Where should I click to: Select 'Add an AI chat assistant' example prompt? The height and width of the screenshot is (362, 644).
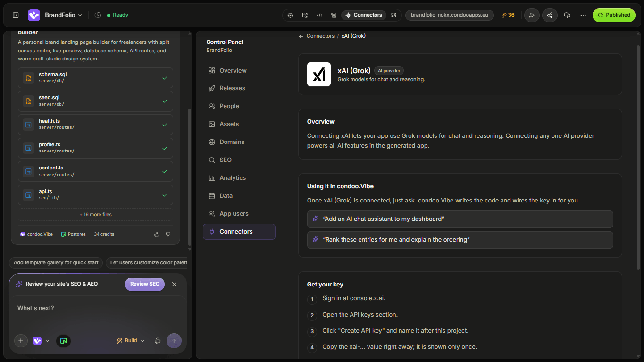(460, 219)
